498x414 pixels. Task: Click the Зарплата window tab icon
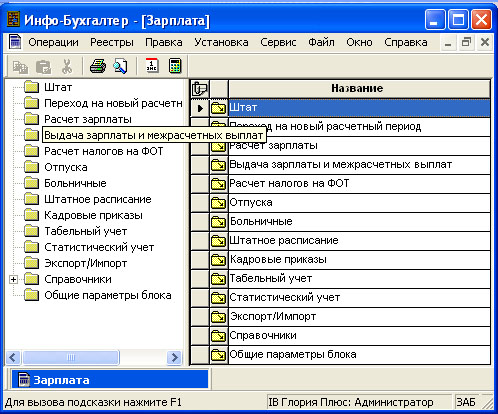click(x=24, y=380)
